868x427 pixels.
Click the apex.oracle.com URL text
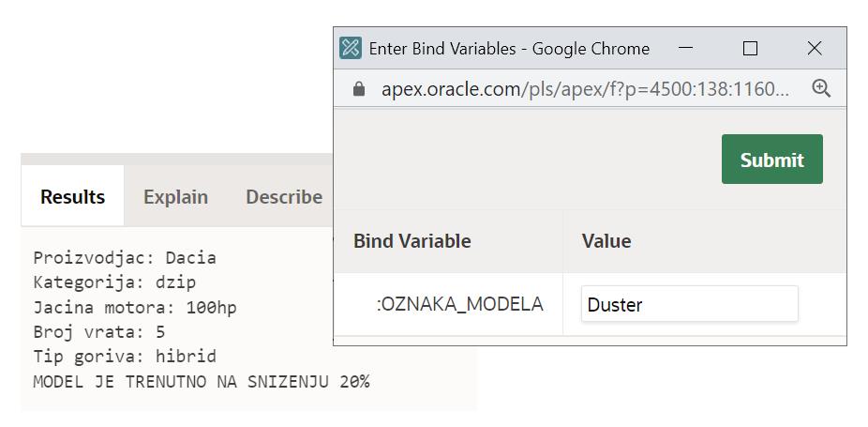tap(585, 89)
